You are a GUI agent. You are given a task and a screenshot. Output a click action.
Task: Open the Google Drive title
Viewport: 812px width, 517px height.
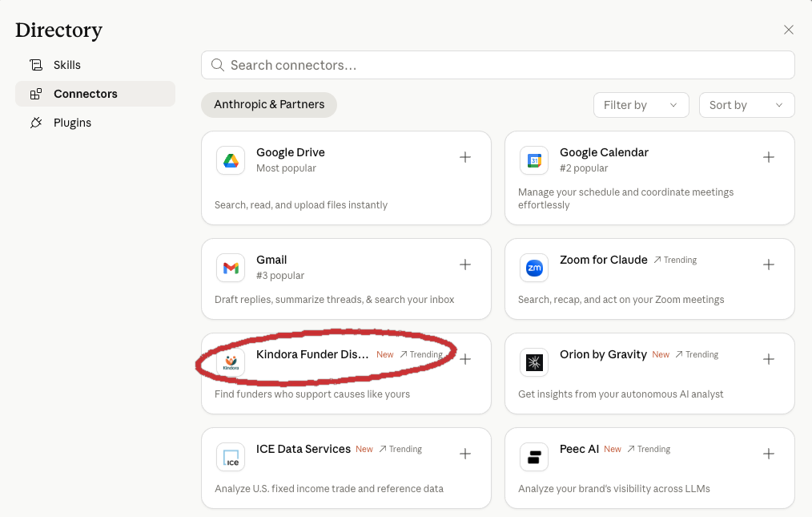[x=291, y=152]
